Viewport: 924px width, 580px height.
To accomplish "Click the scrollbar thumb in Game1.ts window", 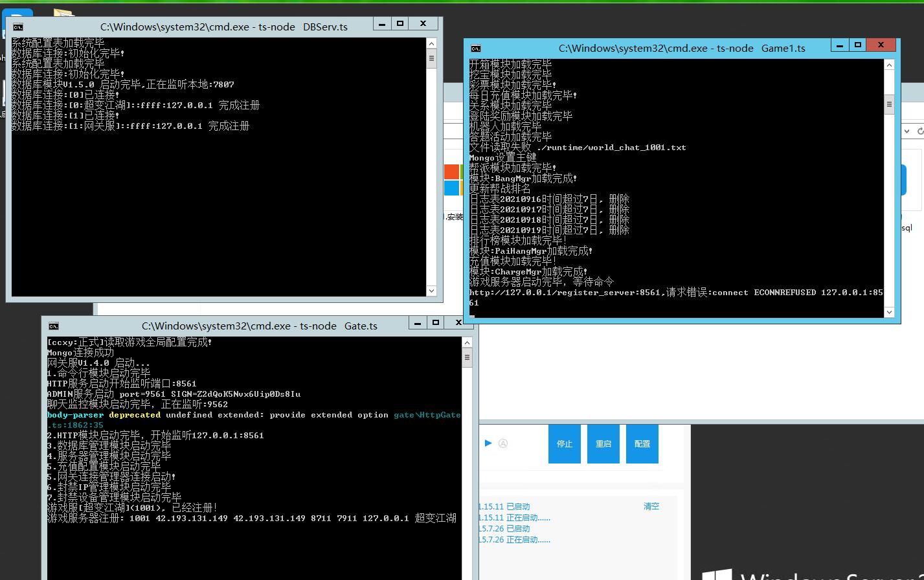I will coord(889,104).
